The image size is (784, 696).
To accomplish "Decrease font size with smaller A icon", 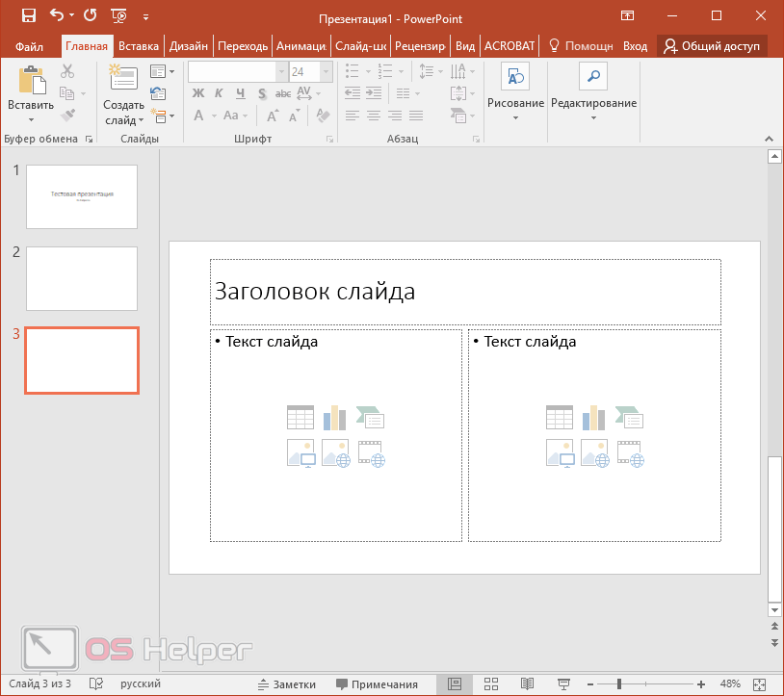I will [x=294, y=116].
